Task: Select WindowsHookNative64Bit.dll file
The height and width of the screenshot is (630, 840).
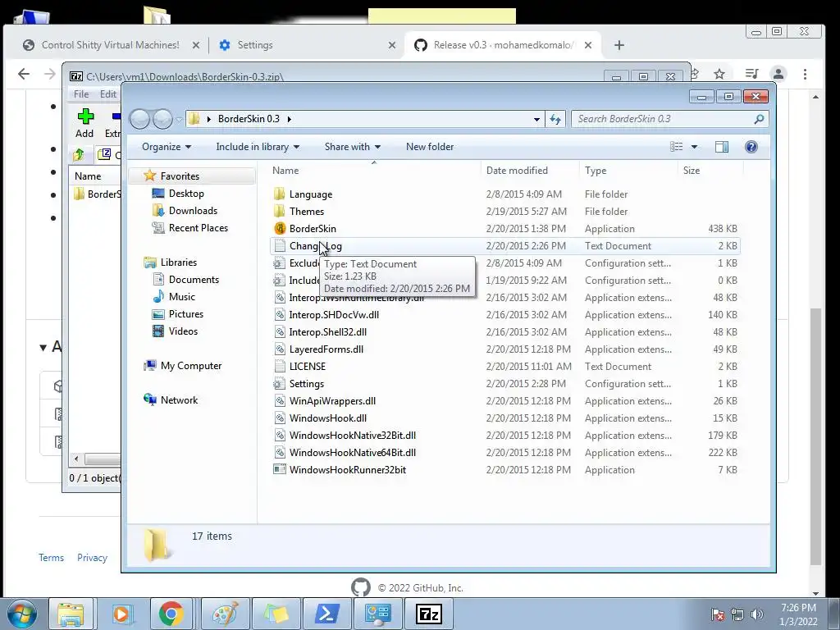Action: click(353, 453)
